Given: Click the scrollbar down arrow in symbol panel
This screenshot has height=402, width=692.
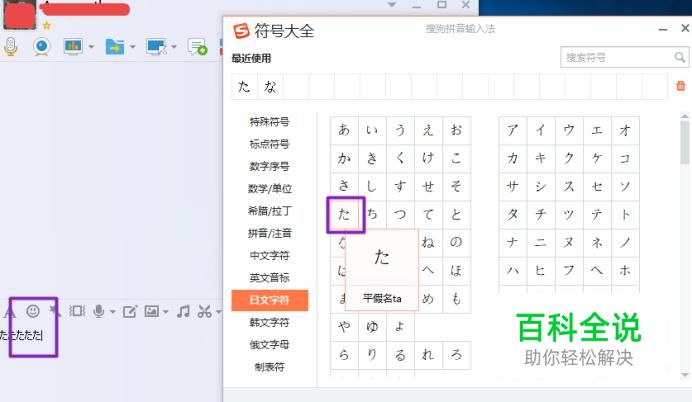Looking at the screenshot, I should (x=684, y=375).
